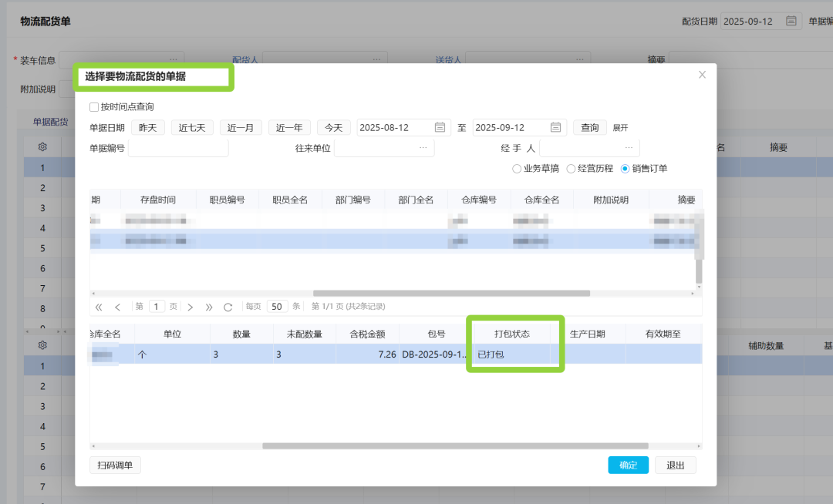Open 经手人 lookup ellipsis
The image size is (833, 504).
[629, 147]
